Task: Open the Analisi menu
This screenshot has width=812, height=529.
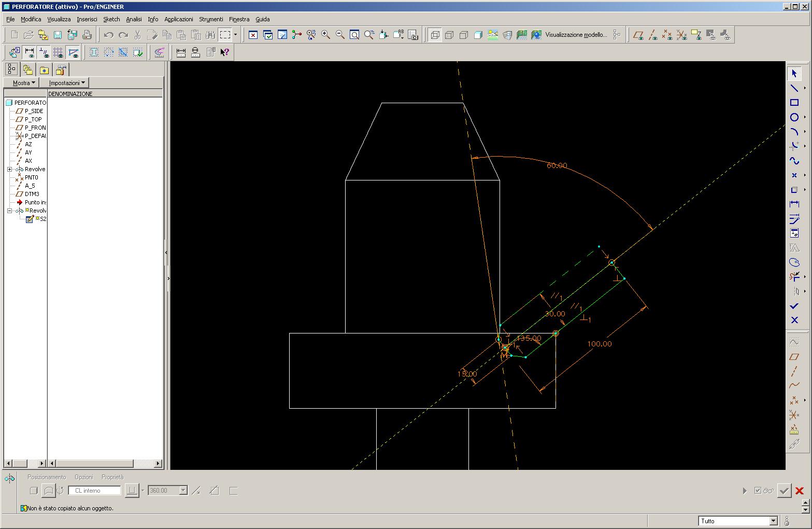Action: [134, 19]
